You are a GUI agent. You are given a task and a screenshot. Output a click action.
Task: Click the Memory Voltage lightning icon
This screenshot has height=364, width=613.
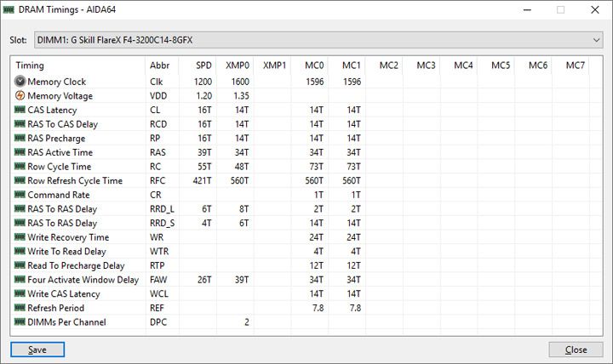pos(20,95)
